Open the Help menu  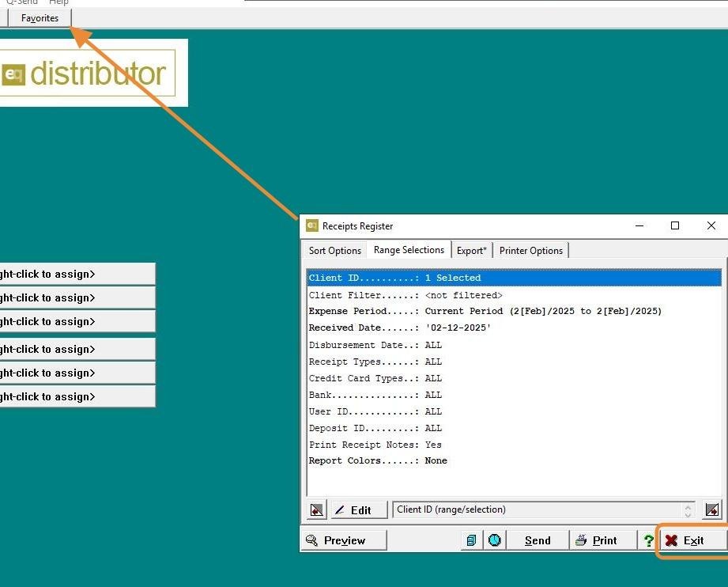tap(59, 2)
